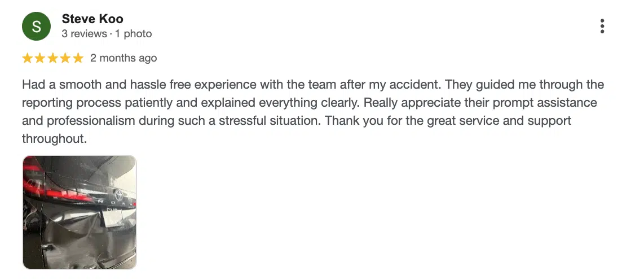The height and width of the screenshot is (279, 644).
Task: Click the license plate in the photo
Action: [x=113, y=217]
